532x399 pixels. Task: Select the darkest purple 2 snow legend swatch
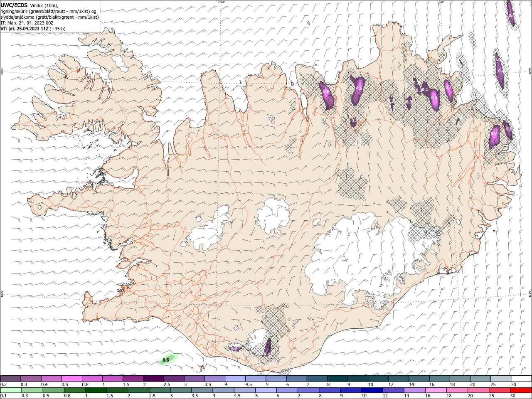point(153,378)
